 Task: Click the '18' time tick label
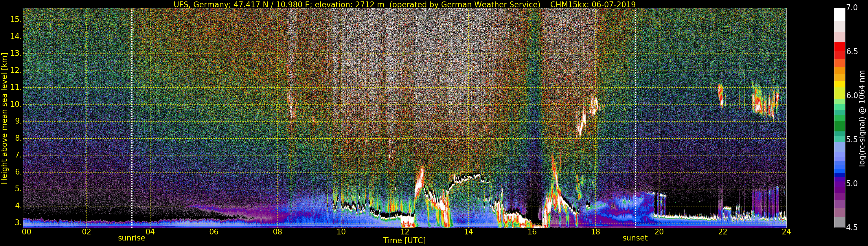click(595, 232)
